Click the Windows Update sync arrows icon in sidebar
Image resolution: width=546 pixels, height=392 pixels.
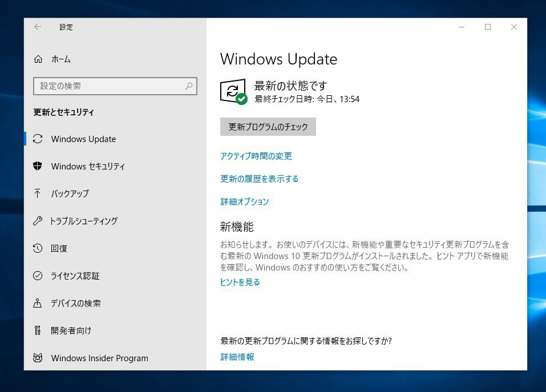point(38,139)
